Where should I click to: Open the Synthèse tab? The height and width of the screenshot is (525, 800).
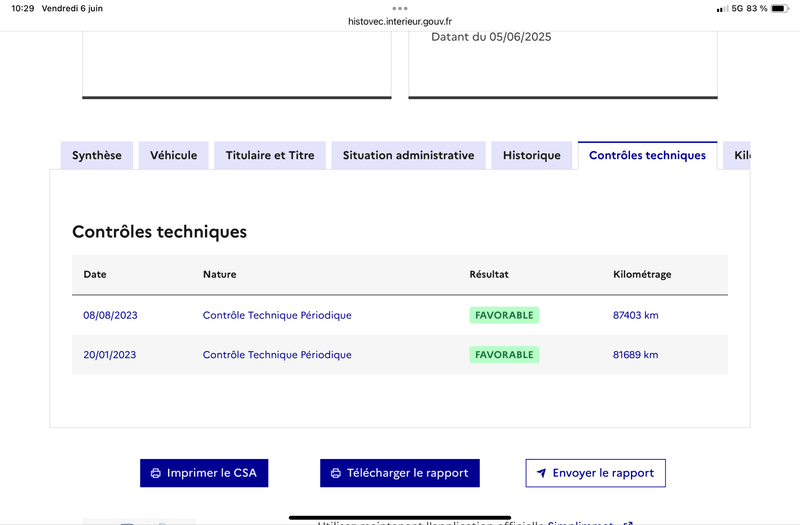pyautogui.click(x=97, y=155)
